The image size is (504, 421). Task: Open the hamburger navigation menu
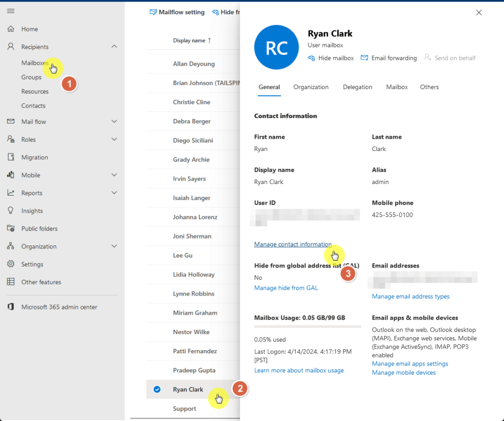(x=11, y=11)
